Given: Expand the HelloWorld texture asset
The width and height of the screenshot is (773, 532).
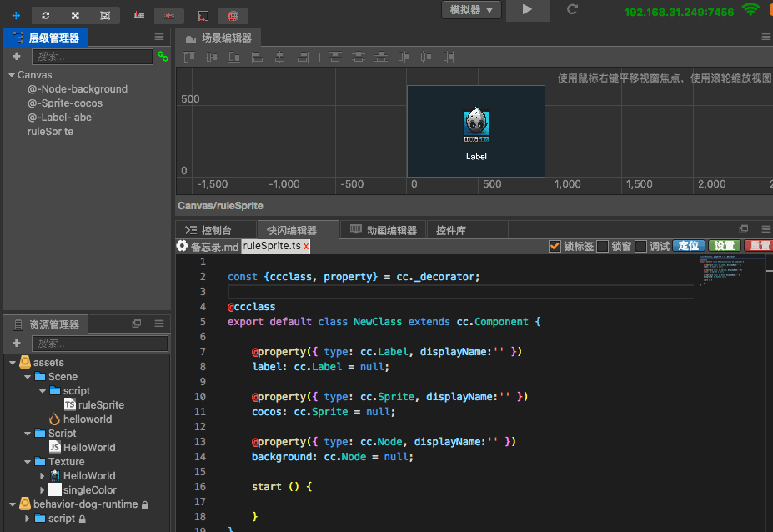Looking at the screenshot, I should 43,475.
